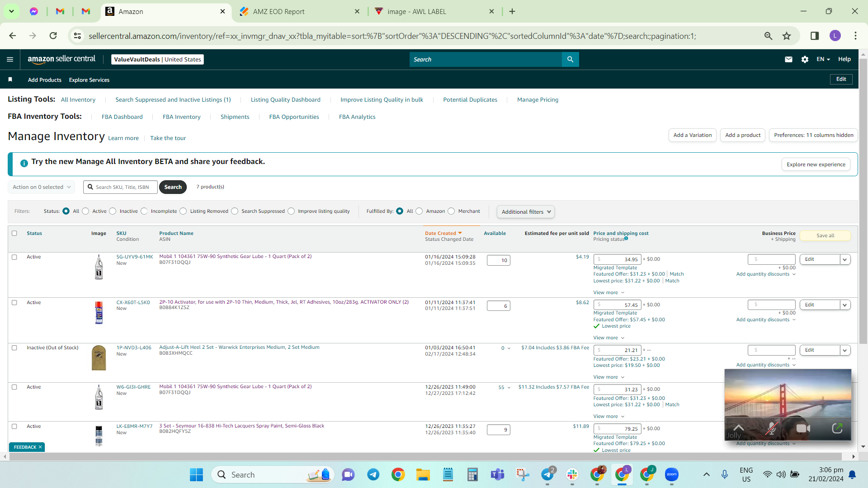Check the select-all checkbox in table header

point(14,233)
